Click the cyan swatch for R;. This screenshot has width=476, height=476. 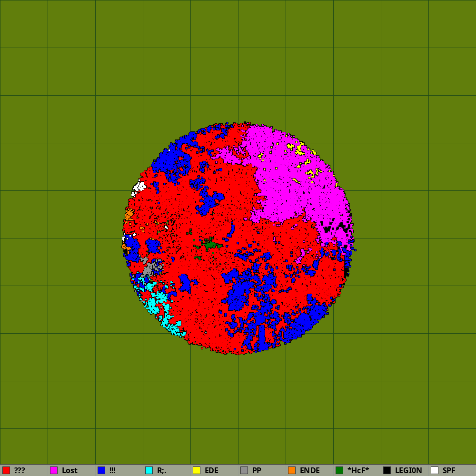coord(149,470)
